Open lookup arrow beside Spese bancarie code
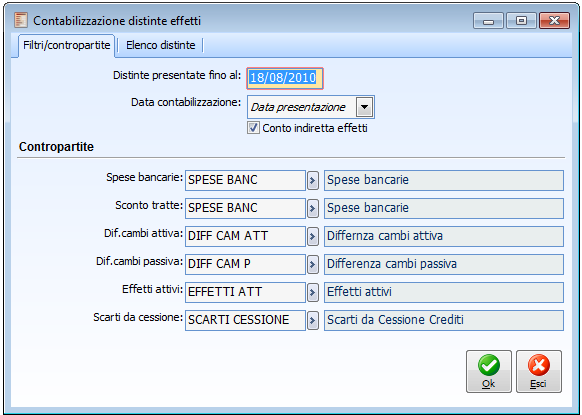Image resolution: width=582 pixels, height=415 pixels. pos(313,181)
